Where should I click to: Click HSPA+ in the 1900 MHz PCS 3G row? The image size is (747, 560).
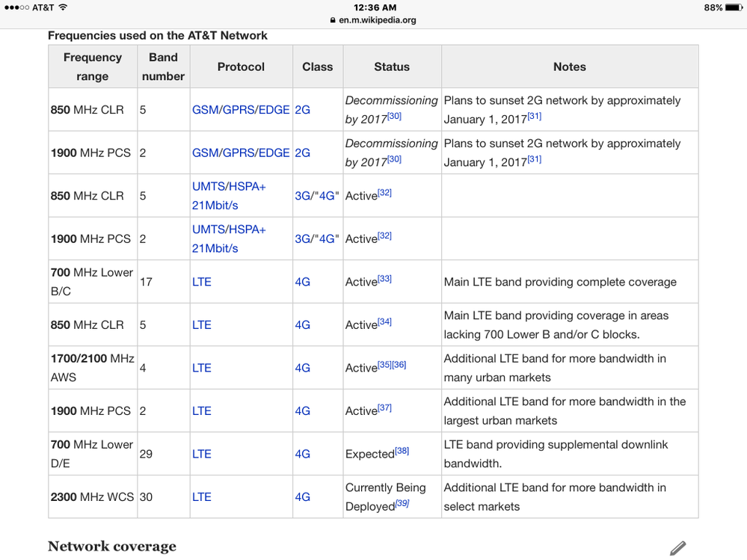(x=248, y=230)
